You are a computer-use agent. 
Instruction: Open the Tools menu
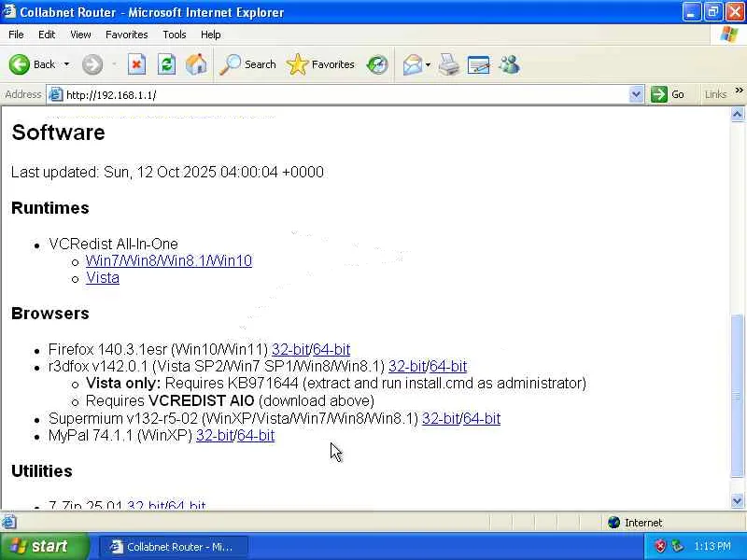coord(175,35)
